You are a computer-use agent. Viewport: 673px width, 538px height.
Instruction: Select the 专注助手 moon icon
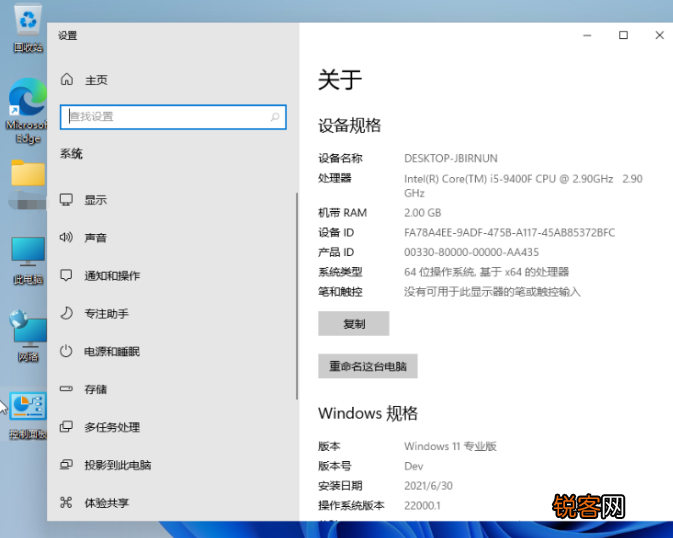(x=66, y=313)
